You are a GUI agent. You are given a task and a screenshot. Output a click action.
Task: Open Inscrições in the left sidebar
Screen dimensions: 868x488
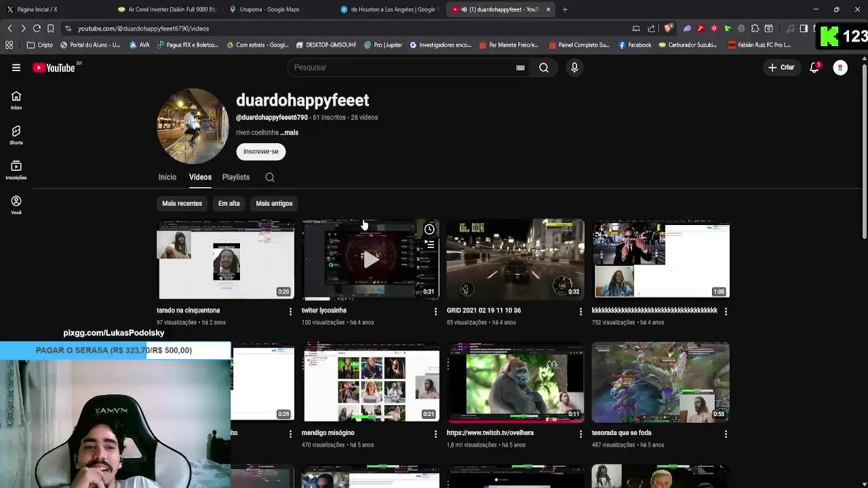click(x=16, y=170)
